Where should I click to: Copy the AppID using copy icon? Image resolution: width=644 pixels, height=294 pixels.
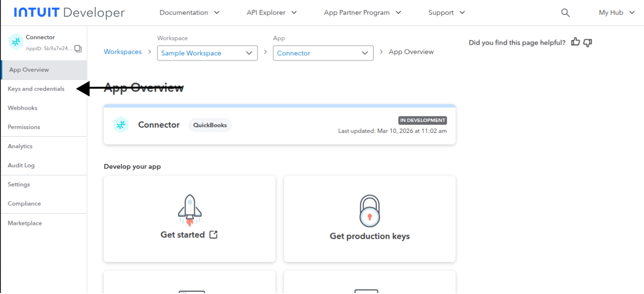click(79, 49)
